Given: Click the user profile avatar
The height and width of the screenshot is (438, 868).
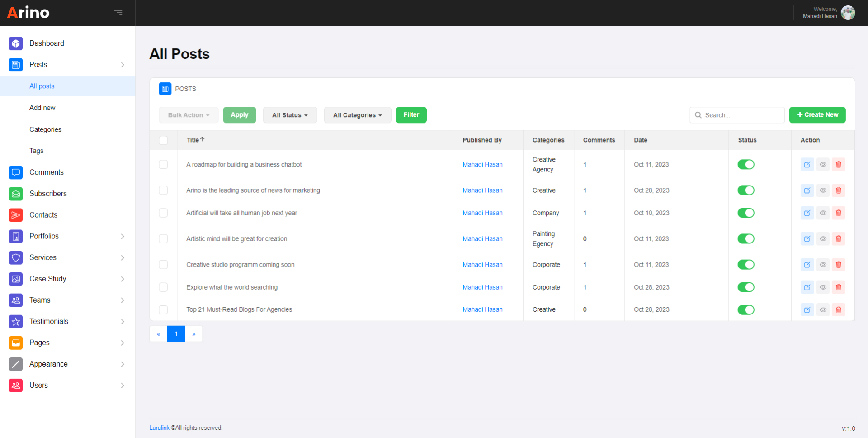Looking at the screenshot, I should 848,13.
